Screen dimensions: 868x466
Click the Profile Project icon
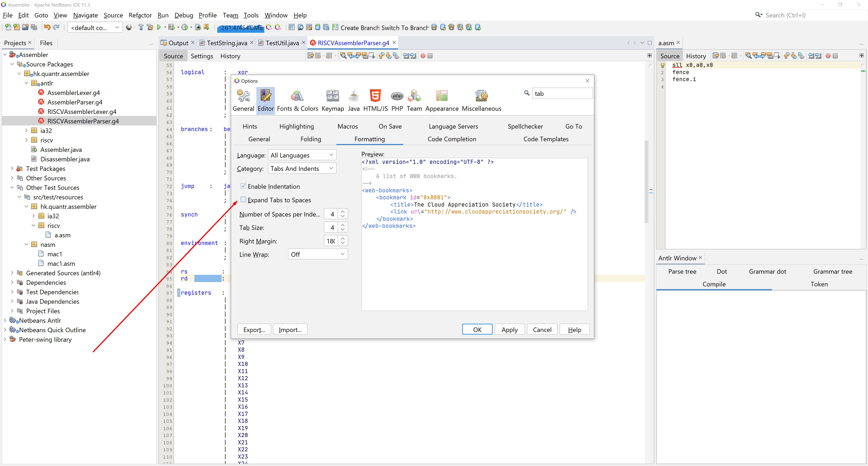185,27
